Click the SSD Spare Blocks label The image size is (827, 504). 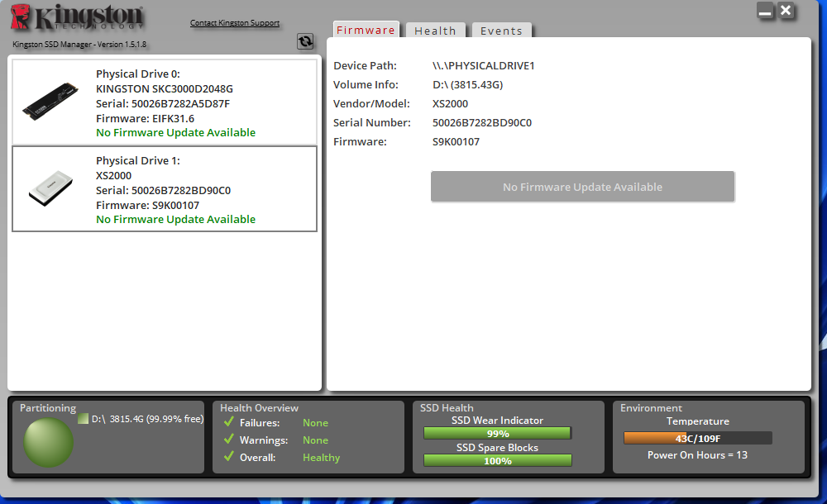tap(497, 448)
